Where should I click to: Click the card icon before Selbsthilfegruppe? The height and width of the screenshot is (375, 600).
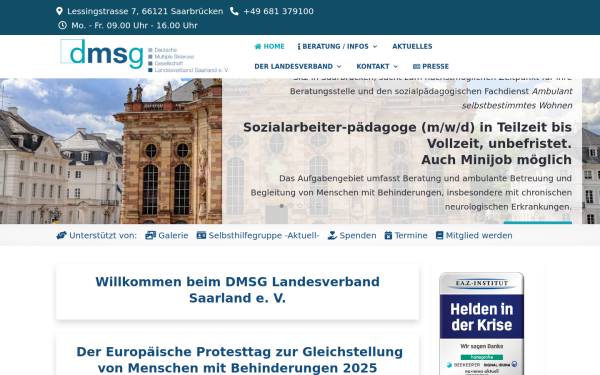tap(201, 235)
